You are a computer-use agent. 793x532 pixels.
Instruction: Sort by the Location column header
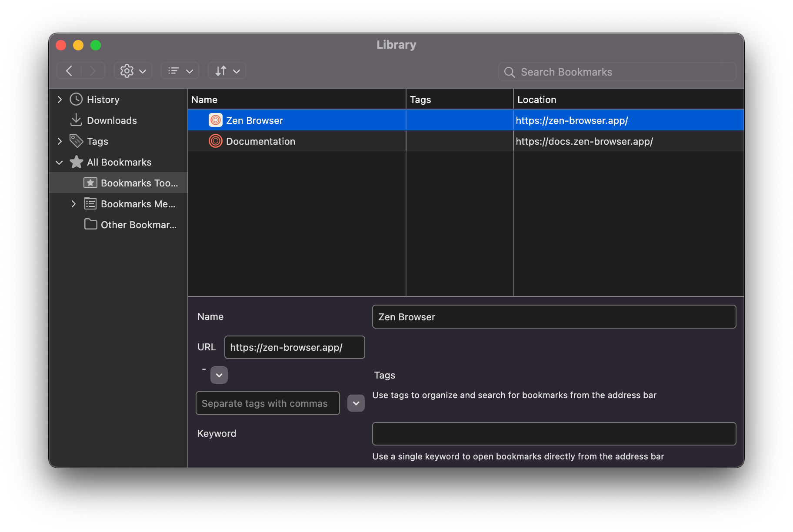pyautogui.click(x=629, y=100)
